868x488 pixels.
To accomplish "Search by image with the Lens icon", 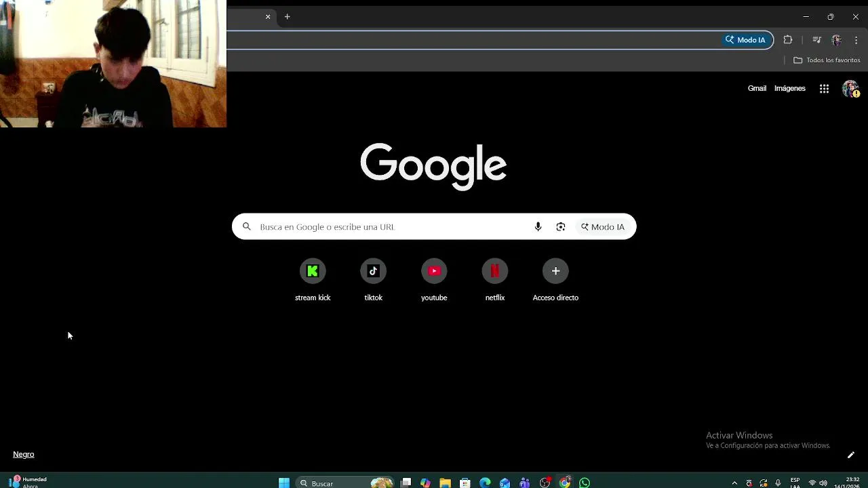I will point(561,227).
